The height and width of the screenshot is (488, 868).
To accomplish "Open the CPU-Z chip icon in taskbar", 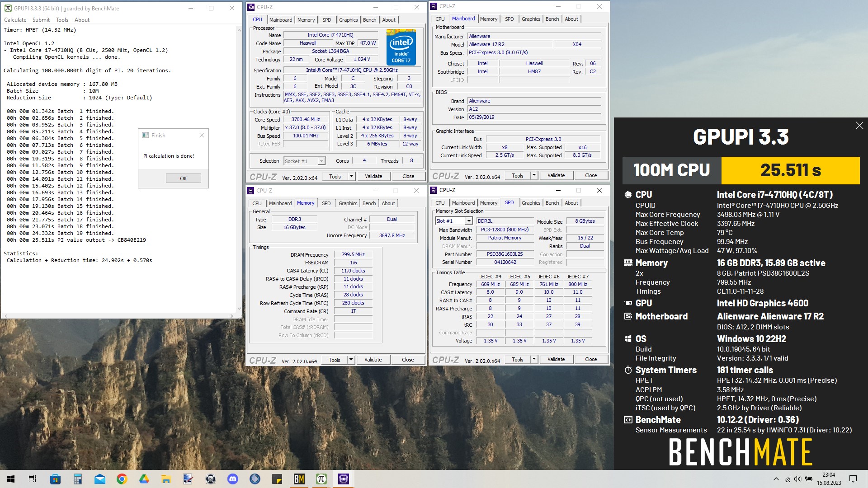I will [344, 479].
